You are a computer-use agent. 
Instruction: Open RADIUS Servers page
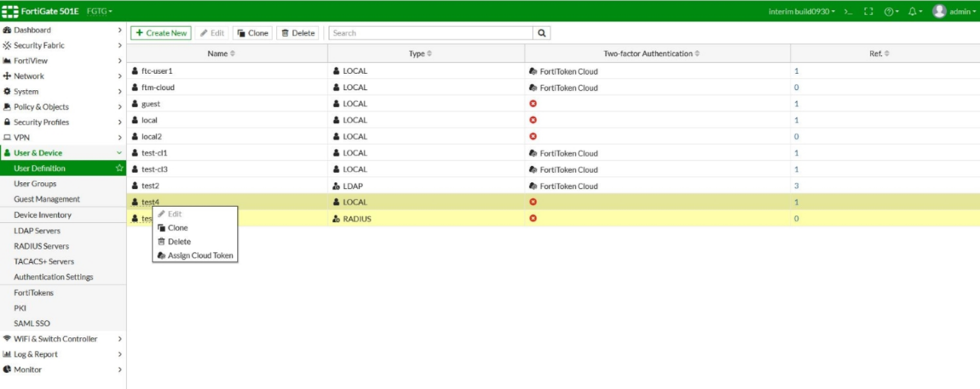[x=41, y=245]
